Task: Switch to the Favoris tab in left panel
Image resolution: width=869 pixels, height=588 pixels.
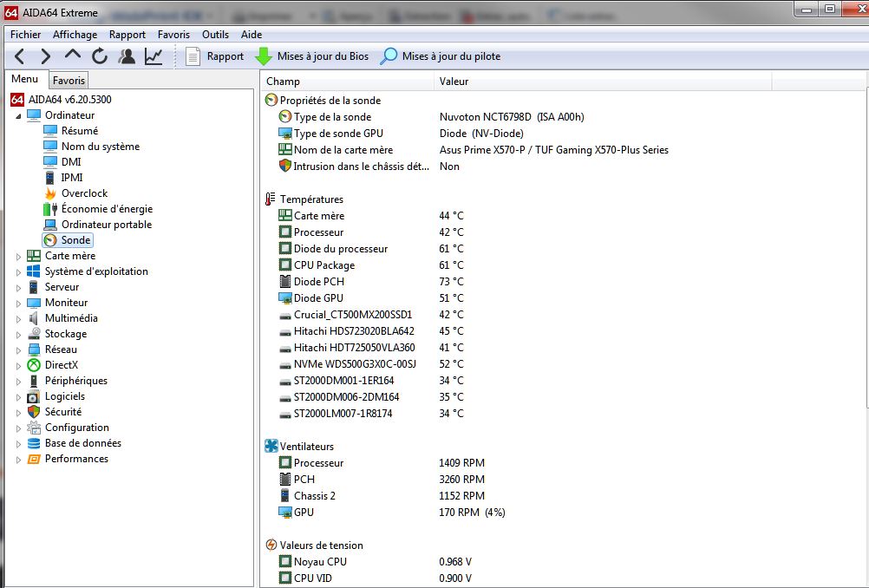Action: coord(69,81)
